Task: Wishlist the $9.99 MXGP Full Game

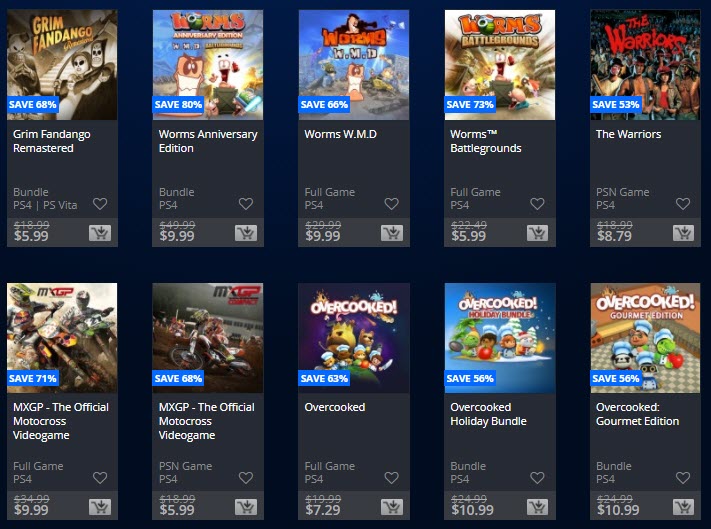Action: [100, 477]
